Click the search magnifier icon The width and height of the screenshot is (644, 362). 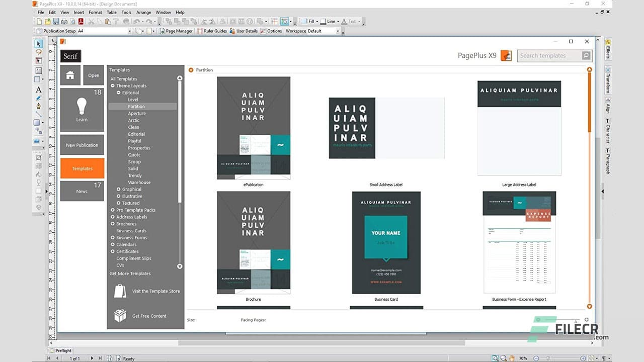pyautogui.click(x=586, y=56)
